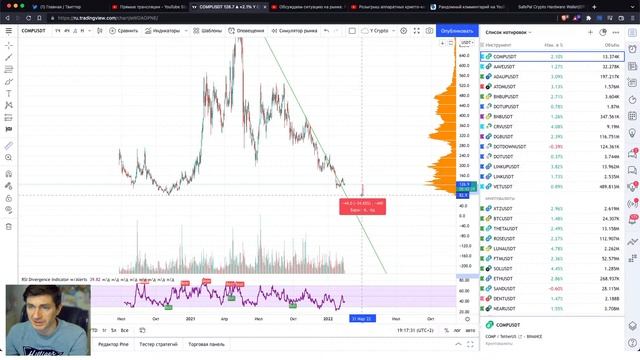The image size is (640, 360).
Task: Open the Ideas lightbulb sidebar icon
Action: [x=632, y=133]
